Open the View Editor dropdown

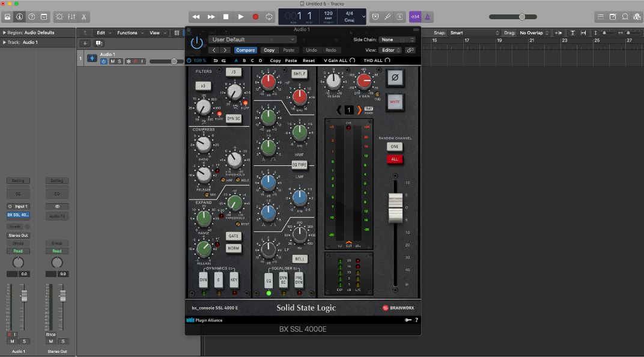point(390,50)
